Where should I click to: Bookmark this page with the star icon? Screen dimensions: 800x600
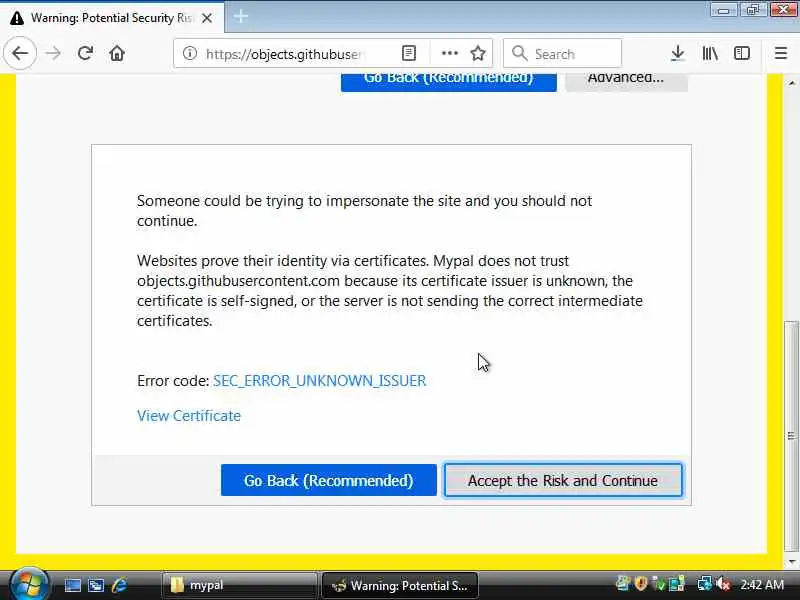point(478,53)
